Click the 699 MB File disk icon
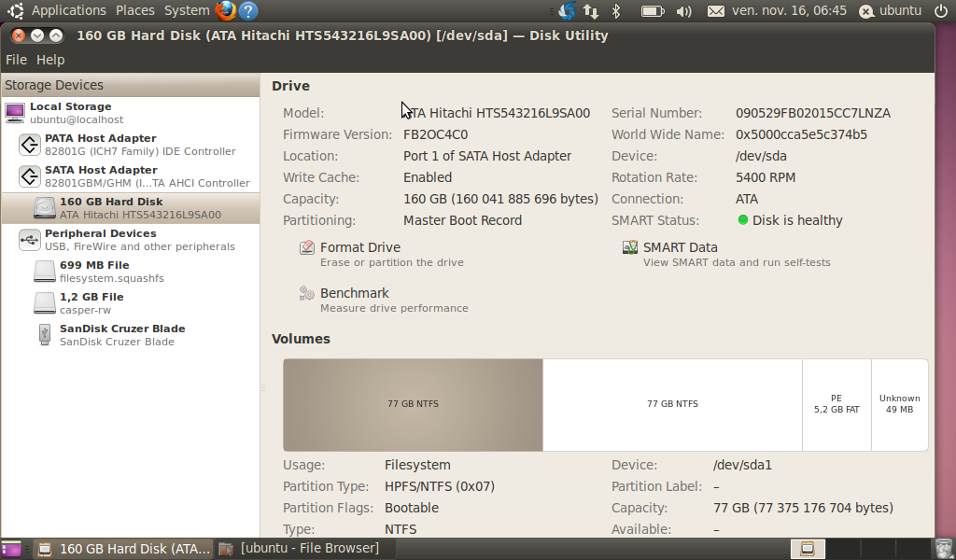Screen dimensions: 956x560 pos(44,272)
